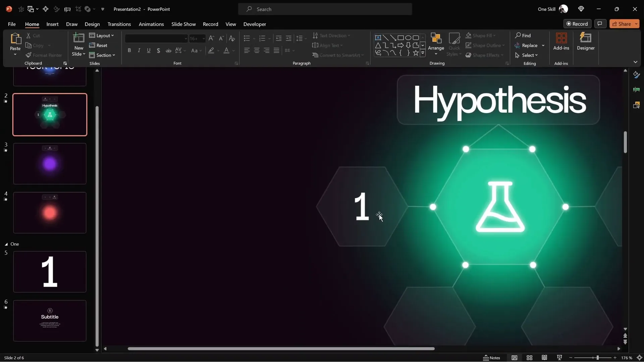Viewport: 644px width, 362px height.
Task: Select slide 3 purple thumbnail
Action: click(x=50, y=164)
